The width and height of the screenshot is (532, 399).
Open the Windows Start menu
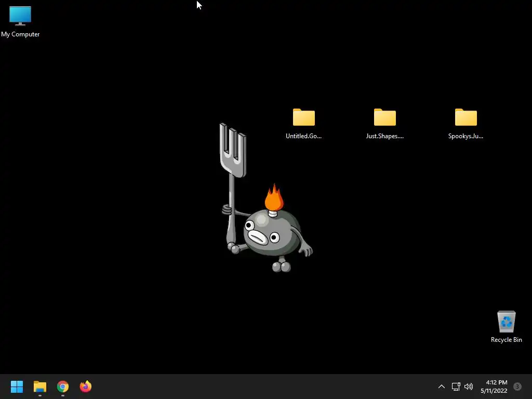(17, 387)
